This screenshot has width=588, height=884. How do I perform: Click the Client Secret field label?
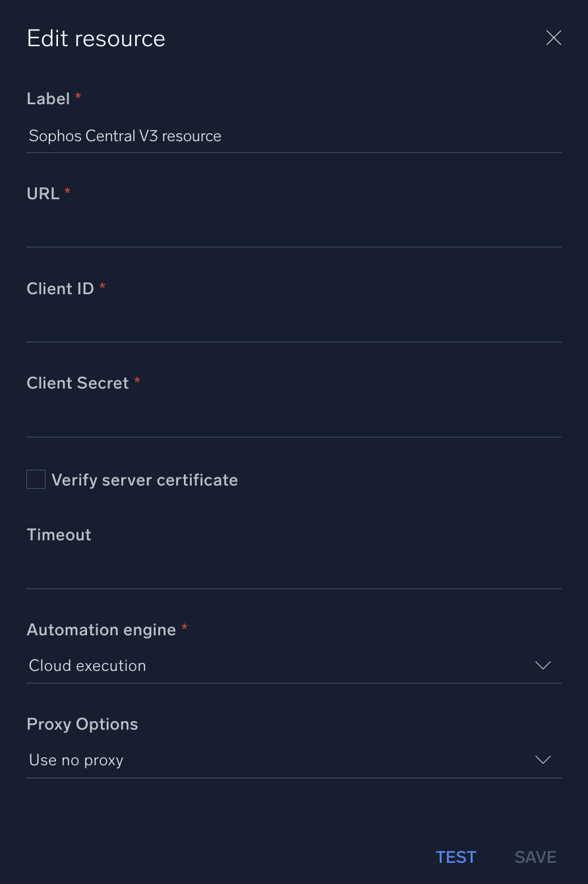tap(78, 383)
